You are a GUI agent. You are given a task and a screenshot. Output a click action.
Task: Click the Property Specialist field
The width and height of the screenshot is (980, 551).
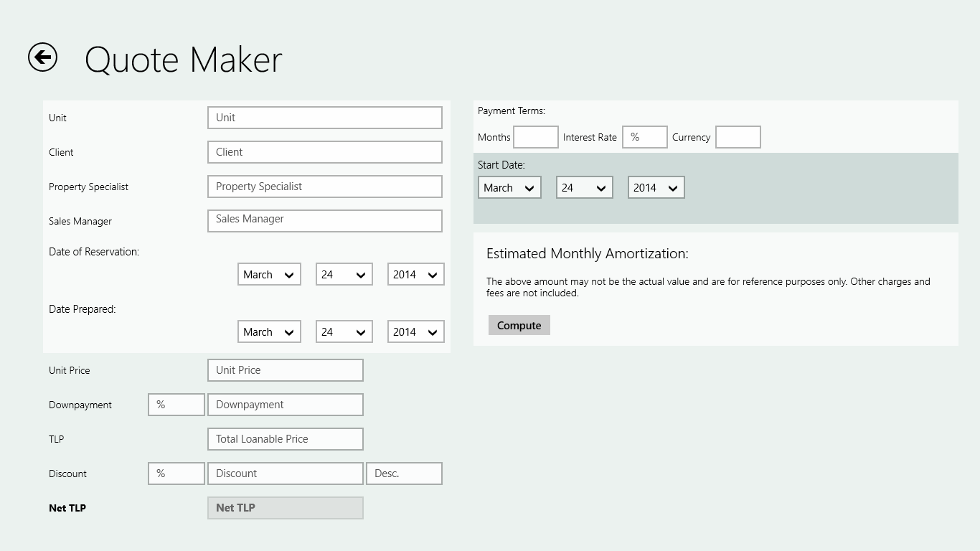point(325,187)
